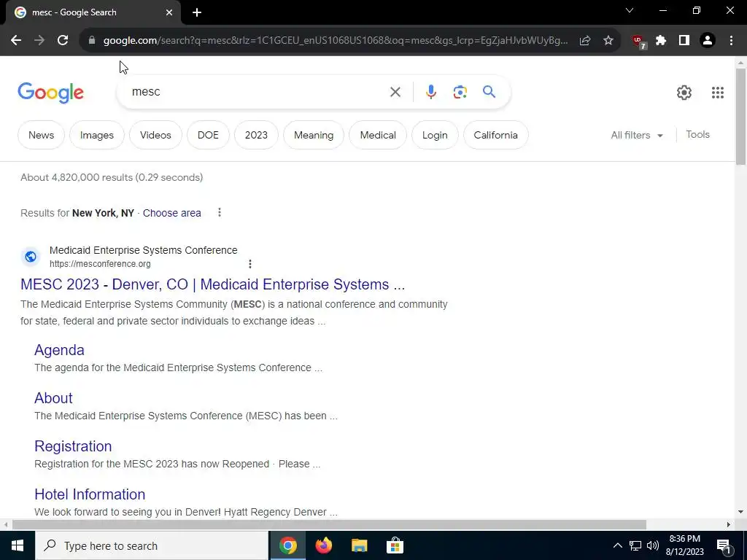Open the Chrome profile avatar
747x560 pixels.
[708, 41]
